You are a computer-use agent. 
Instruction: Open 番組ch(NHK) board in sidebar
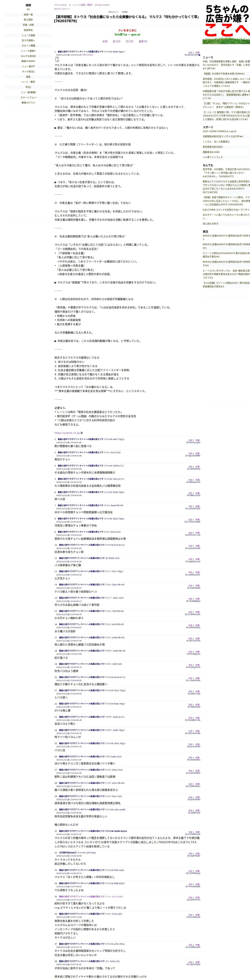28,61
